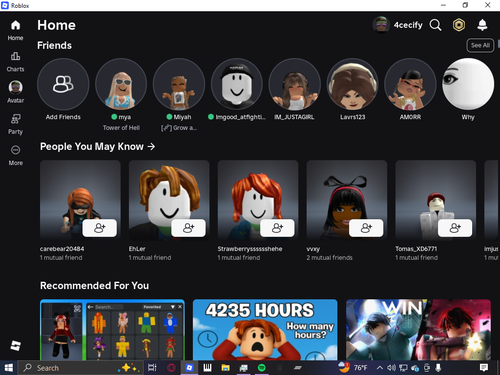Open Miyah's friend avatar
The height and width of the screenshot is (375, 500).
[179, 84]
